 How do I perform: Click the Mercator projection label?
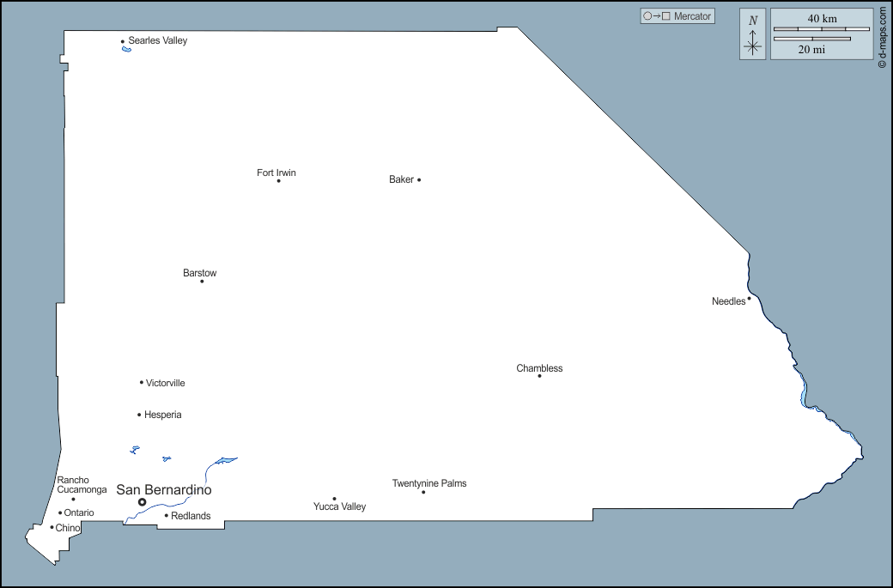pos(692,16)
